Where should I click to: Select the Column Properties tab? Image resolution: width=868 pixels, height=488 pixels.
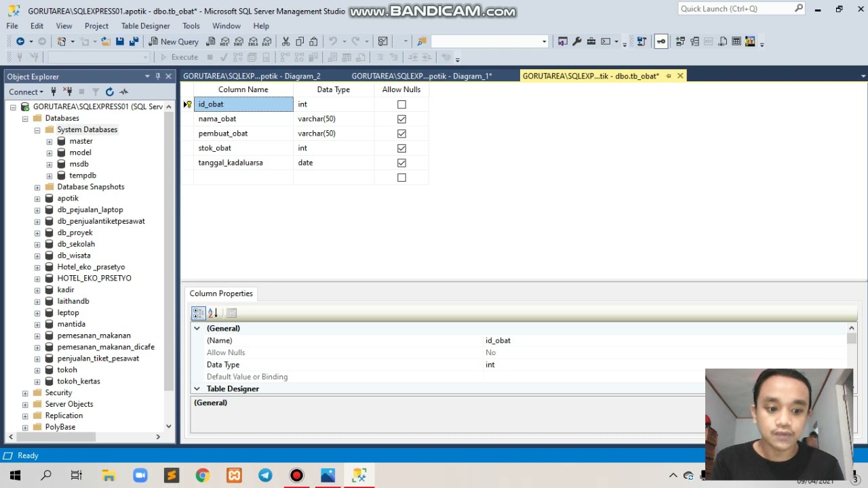click(221, 293)
